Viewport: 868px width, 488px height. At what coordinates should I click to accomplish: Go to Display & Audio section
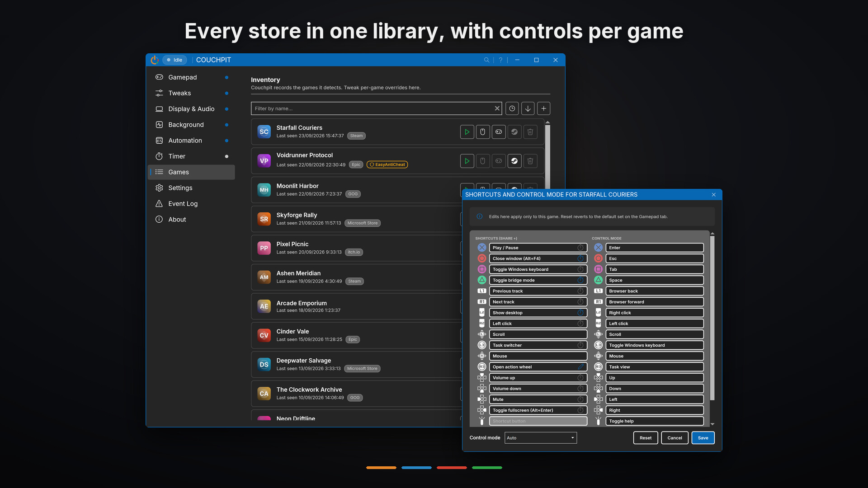[191, 109]
